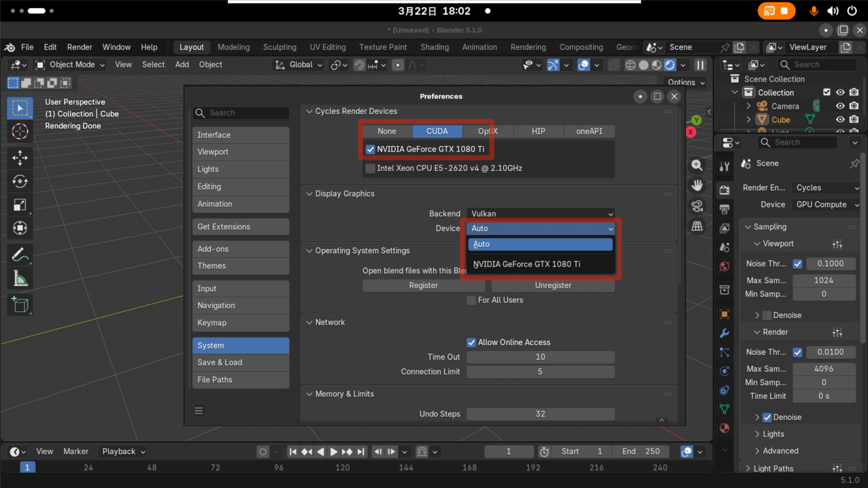Adjust the Time Out slider
Viewport: 868px width, 488px height.
click(x=540, y=357)
